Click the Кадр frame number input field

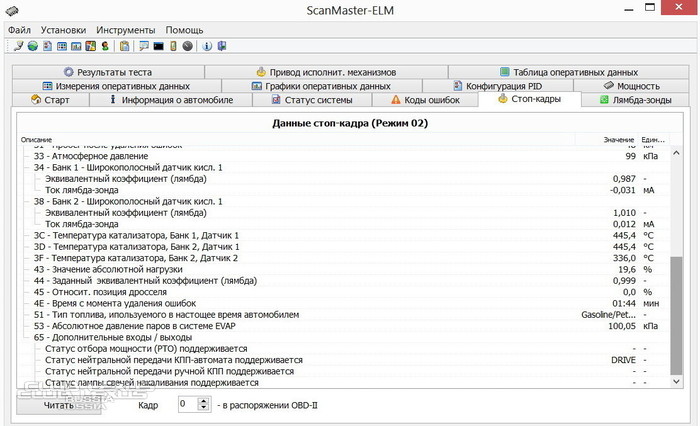(187, 404)
